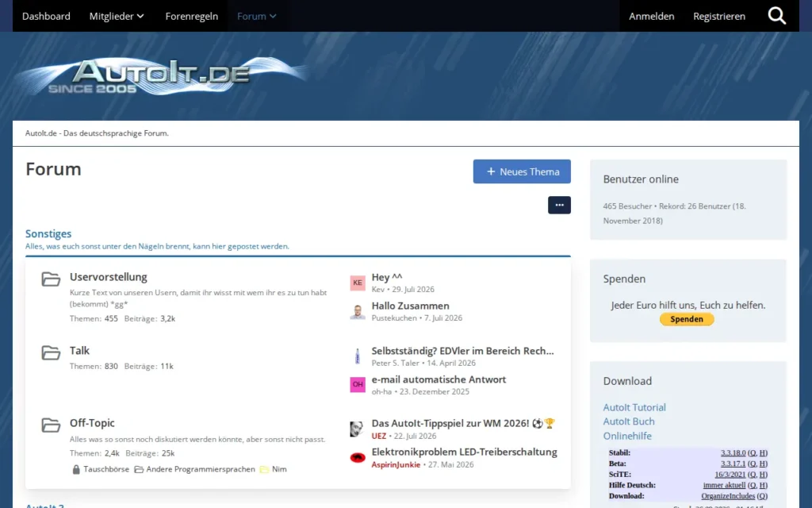Image resolution: width=812 pixels, height=508 pixels.
Task: Click the AutoIt.de breadcrumb text
Action: click(97, 133)
